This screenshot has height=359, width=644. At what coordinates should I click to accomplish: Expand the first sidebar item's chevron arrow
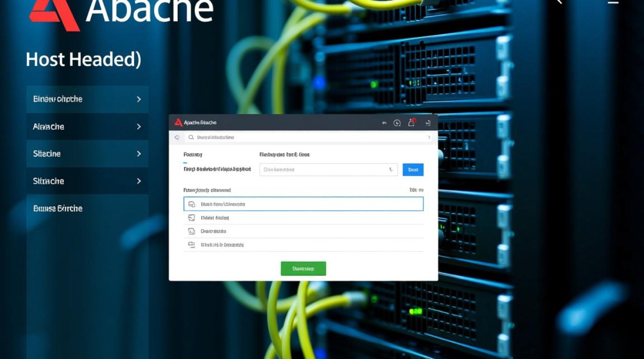tap(139, 99)
